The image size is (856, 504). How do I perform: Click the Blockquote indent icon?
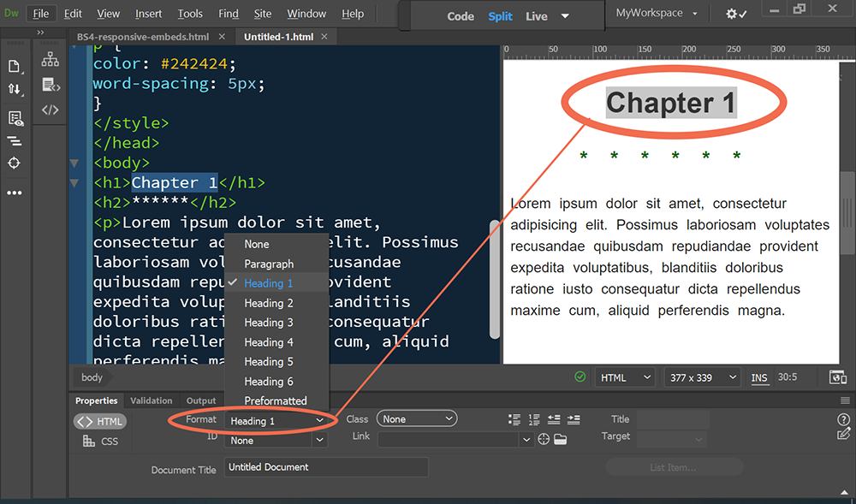click(x=574, y=419)
